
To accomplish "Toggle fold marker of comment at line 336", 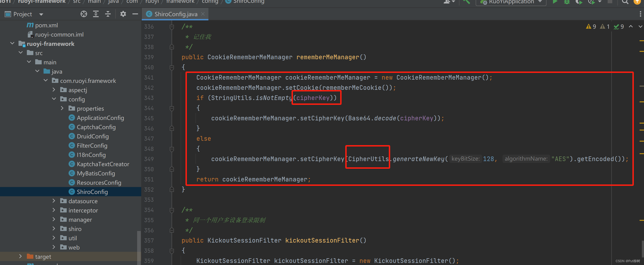I will pos(172,27).
